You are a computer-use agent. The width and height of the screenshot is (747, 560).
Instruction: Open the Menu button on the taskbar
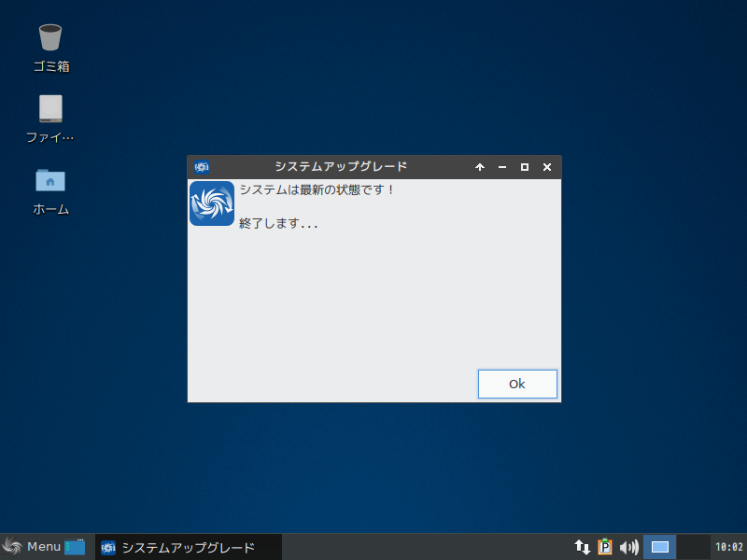point(32,547)
